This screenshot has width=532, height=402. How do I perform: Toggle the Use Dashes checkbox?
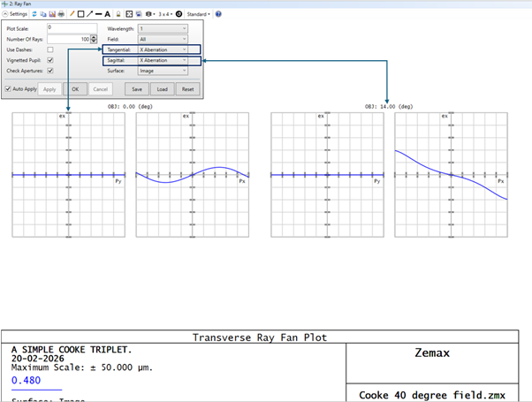click(50, 49)
